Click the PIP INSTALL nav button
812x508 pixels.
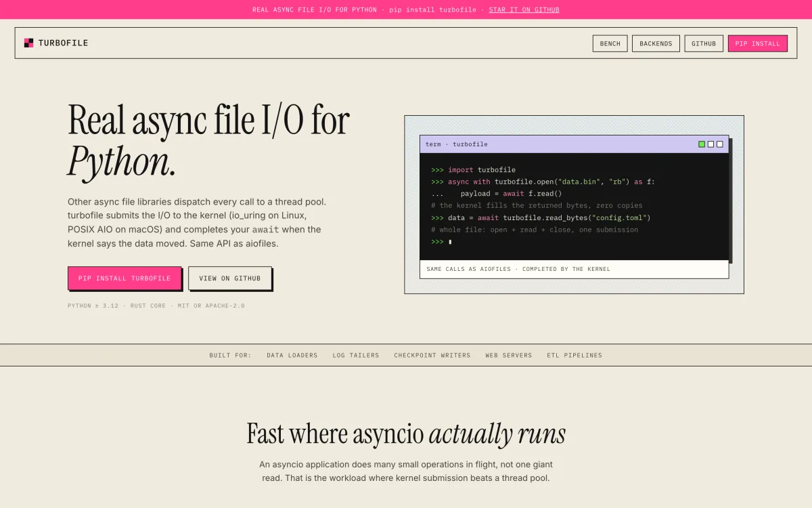[758, 43]
